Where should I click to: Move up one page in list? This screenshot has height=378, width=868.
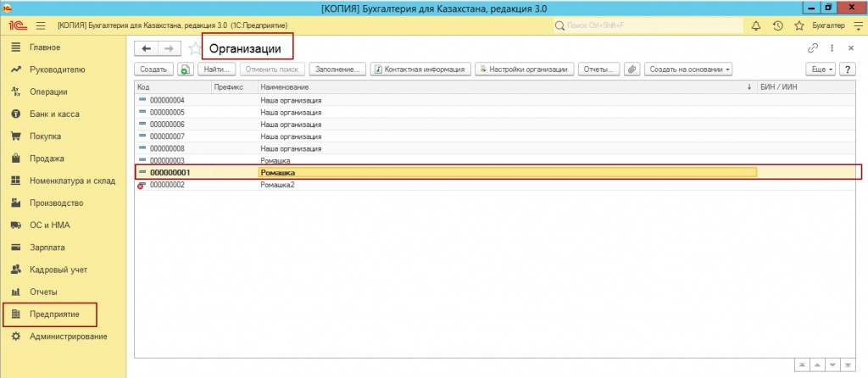coord(816,365)
